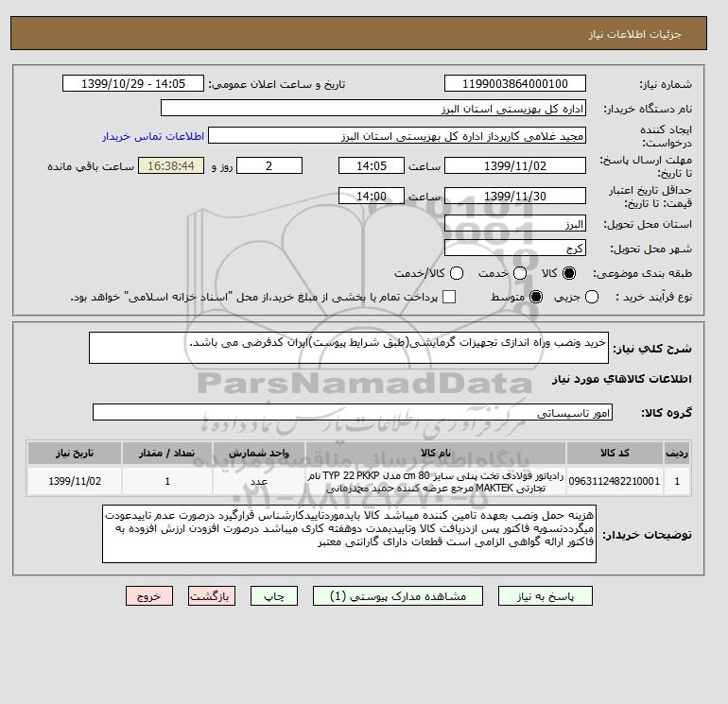Click the تاریخ نیاز column header
The image size is (728, 704).
pos(75,453)
